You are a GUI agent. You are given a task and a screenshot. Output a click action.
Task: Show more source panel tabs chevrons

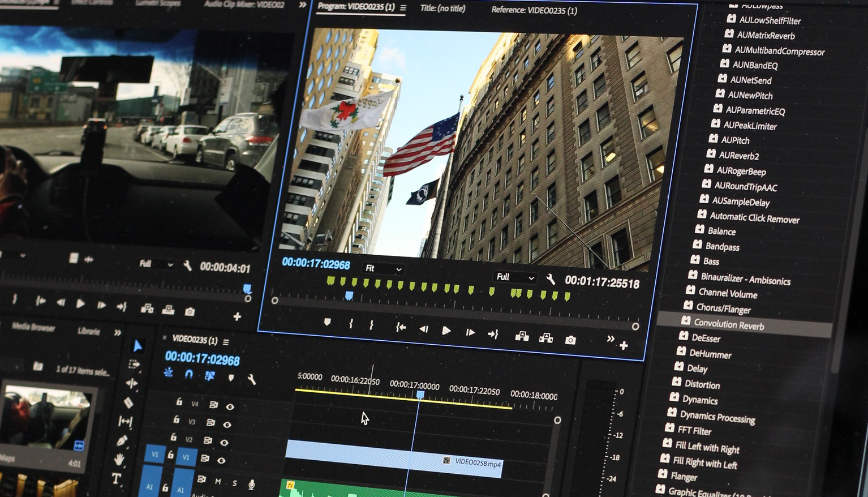(x=303, y=5)
